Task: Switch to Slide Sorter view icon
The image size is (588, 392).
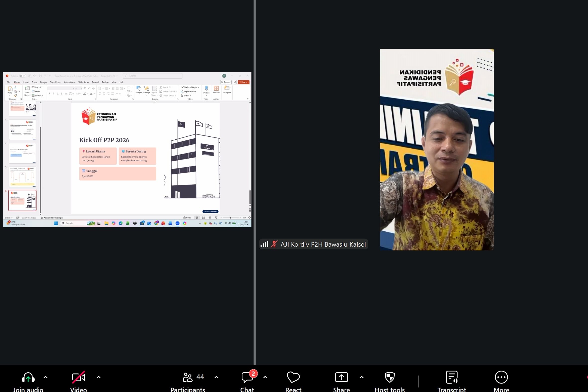Action: (203, 218)
